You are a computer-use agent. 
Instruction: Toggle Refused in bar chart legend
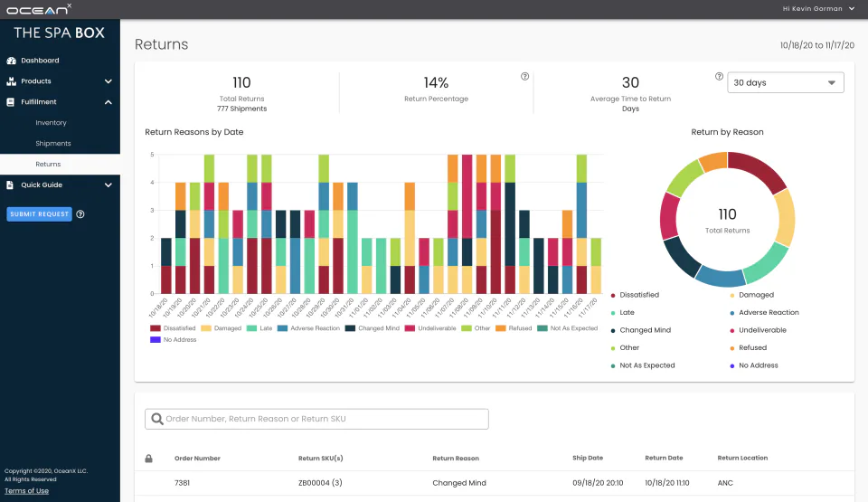click(514, 328)
